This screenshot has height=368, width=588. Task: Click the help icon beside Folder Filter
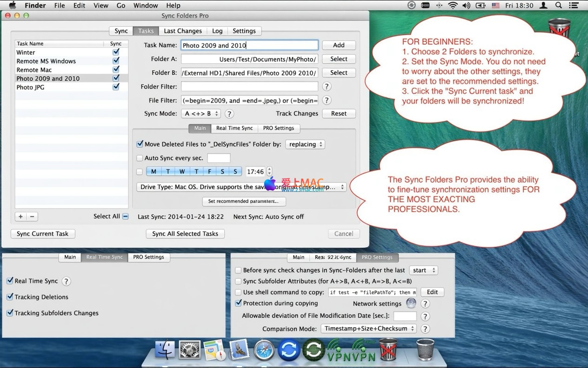click(x=327, y=86)
